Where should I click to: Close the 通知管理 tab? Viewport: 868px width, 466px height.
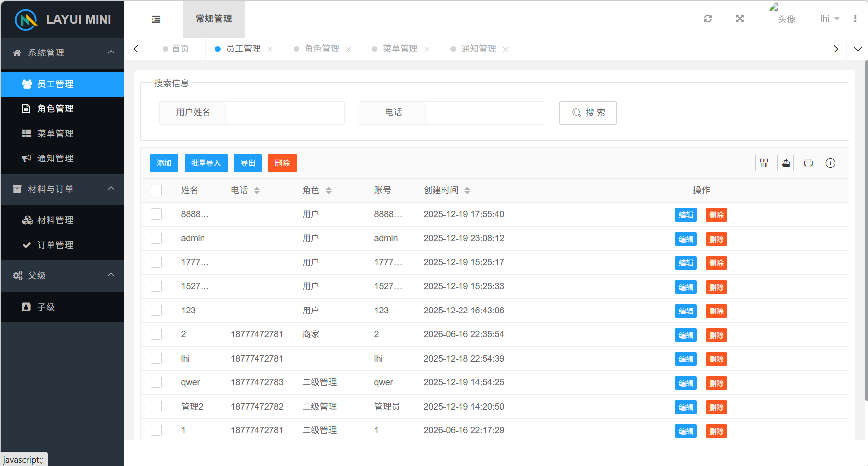[505, 49]
